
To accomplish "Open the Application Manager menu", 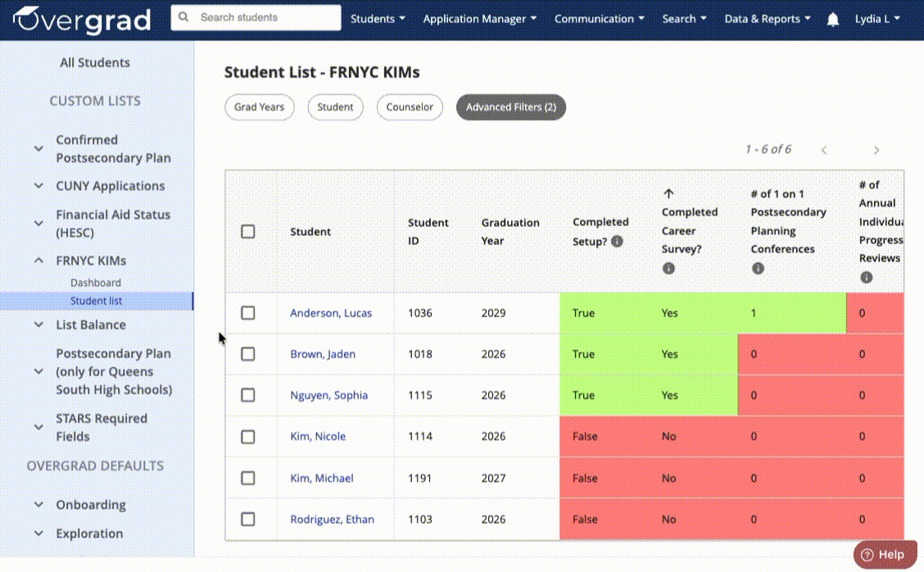I will click(480, 19).
